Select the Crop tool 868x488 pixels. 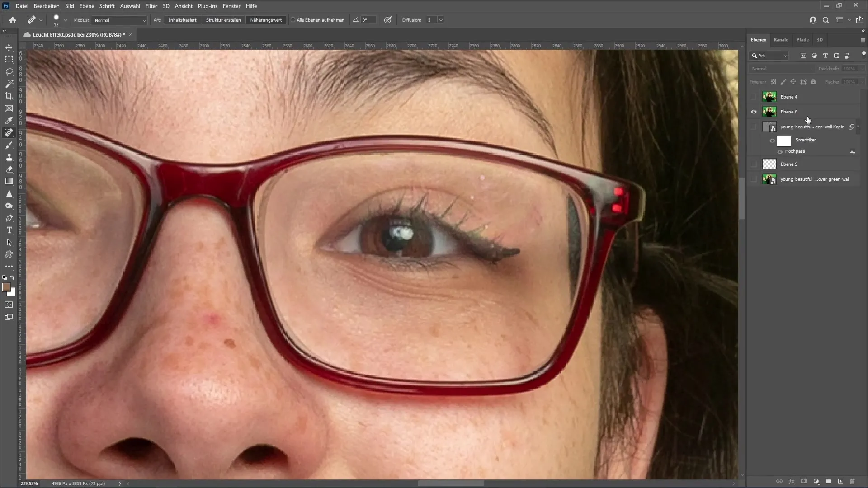[x=10, y=96]
